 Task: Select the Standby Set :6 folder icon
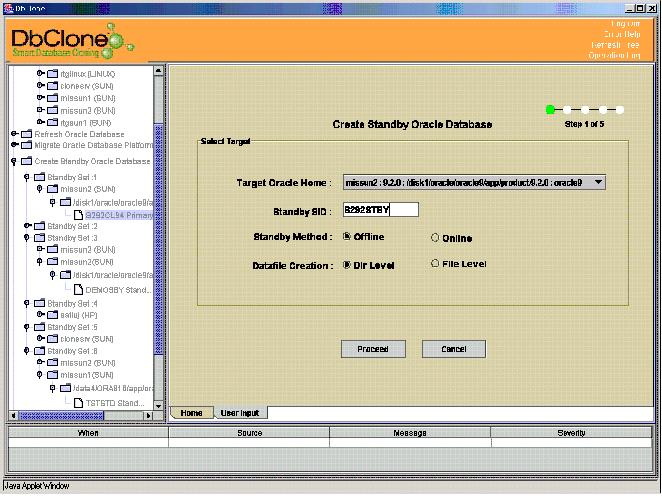pyautogui.click(x=40, y=351)
